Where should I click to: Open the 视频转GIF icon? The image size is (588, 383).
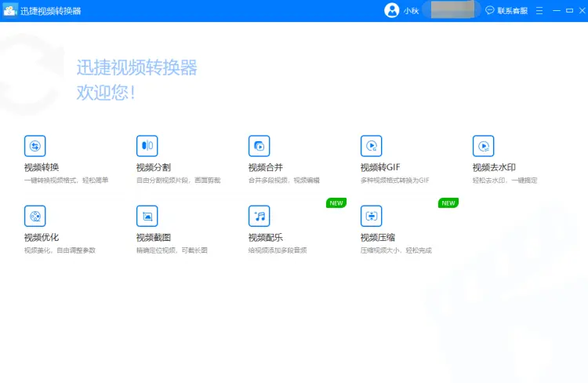coord(372,146)
